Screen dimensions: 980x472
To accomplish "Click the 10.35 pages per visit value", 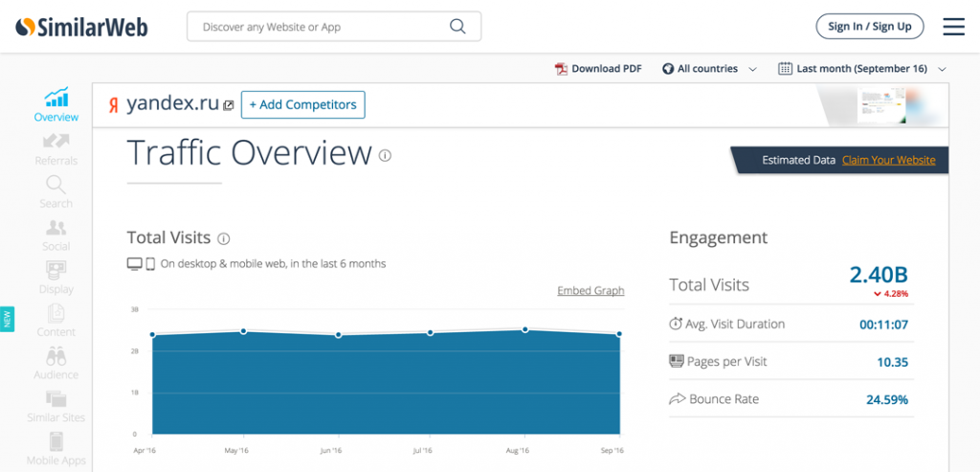I will pyautogui.click(x=892, y=362).
